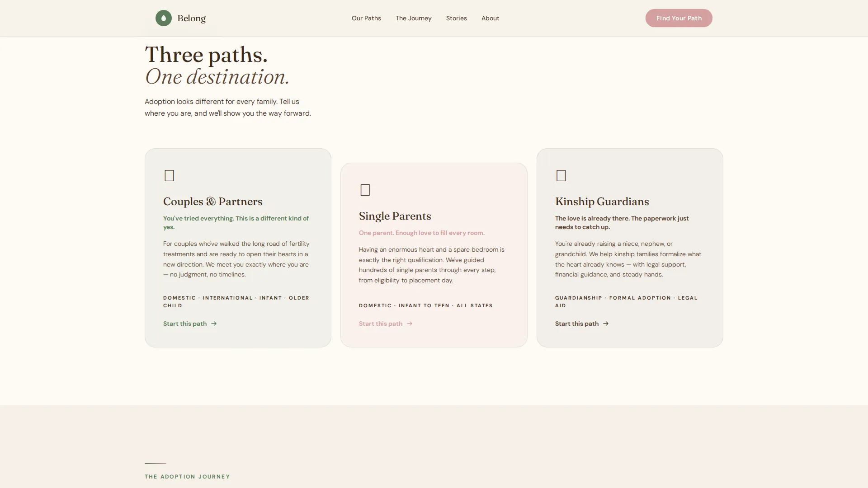Click 'THE ADOPTION JOURNEY' section label

coord(187,477)
